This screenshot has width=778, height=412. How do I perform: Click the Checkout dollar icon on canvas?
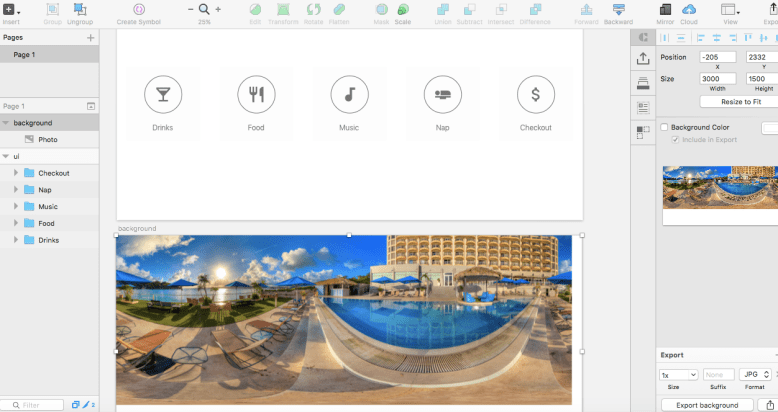click(535, 94)
